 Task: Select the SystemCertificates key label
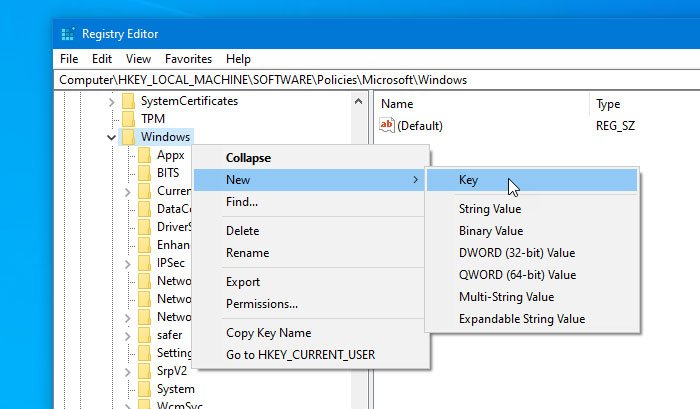point(189,101)
